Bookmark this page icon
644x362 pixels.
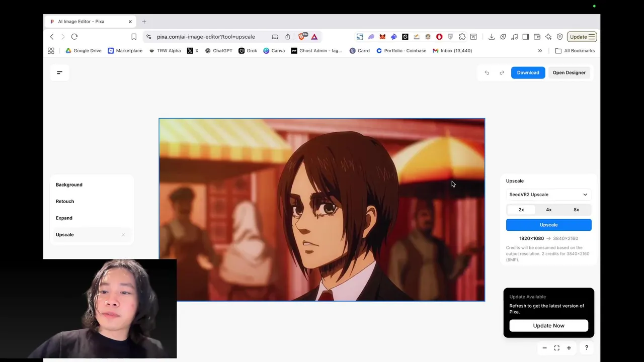(x=134, y=37)
